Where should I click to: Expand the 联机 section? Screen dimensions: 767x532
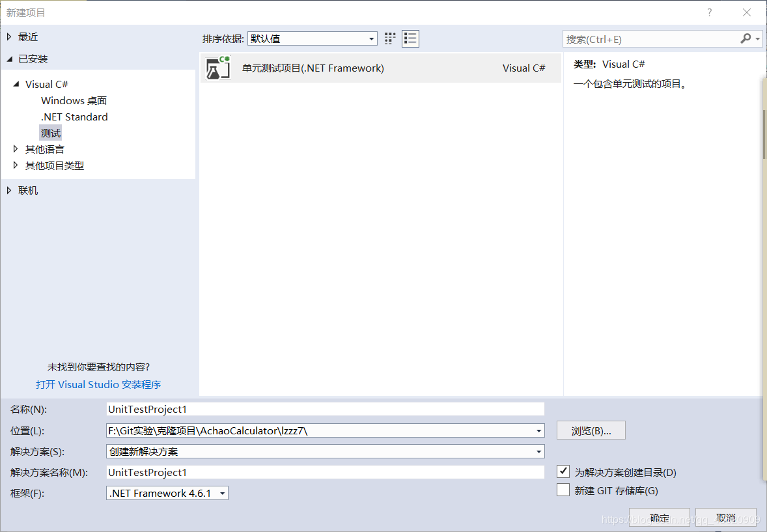click(x=9, y=190)
